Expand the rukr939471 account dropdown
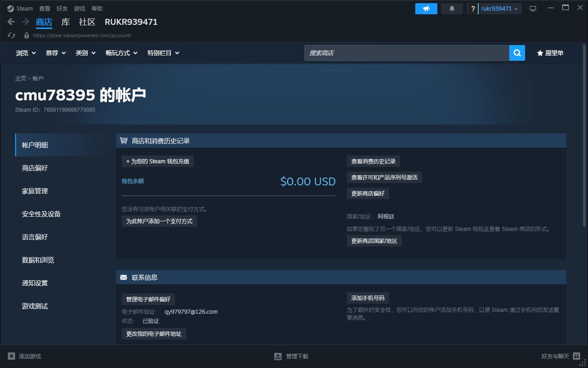Screen dimensions: 588x368 [x=500, y=9]
